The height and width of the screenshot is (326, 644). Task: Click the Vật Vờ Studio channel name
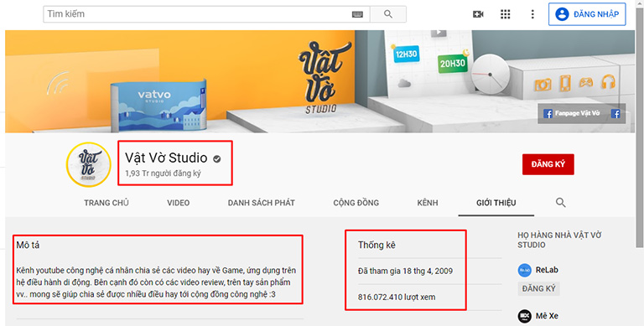pos(166,158)
